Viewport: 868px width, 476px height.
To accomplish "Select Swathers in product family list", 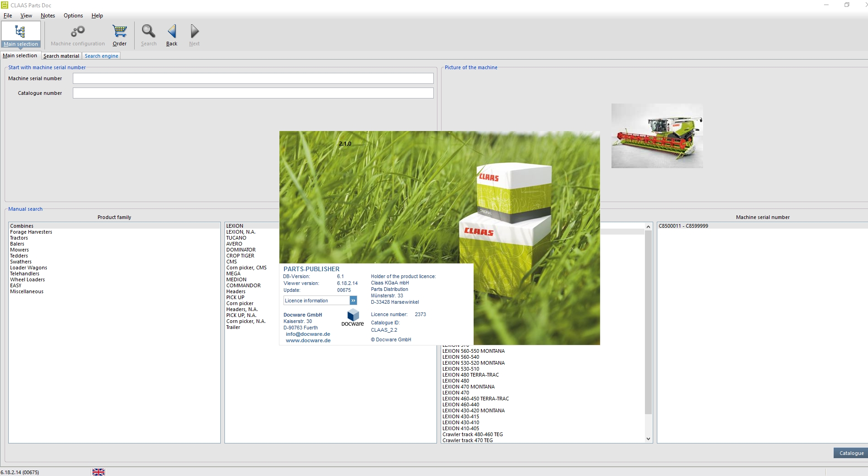I will (114, 262).
